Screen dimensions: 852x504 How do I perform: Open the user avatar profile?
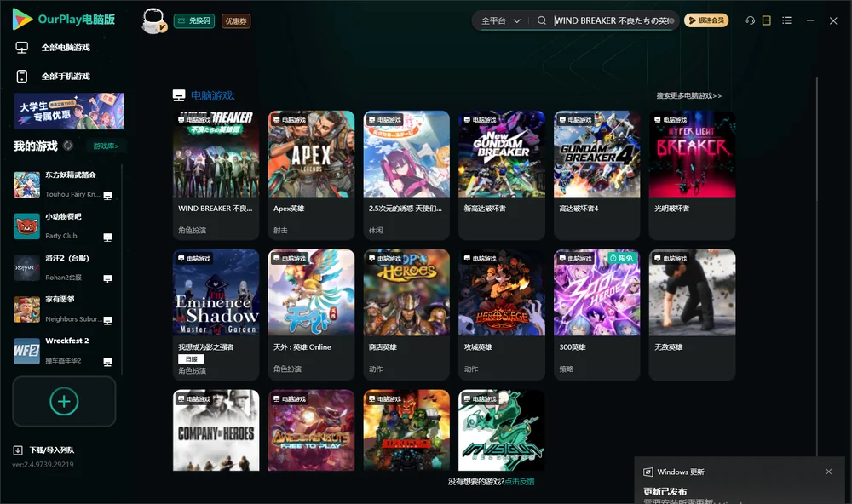point(153,20)
